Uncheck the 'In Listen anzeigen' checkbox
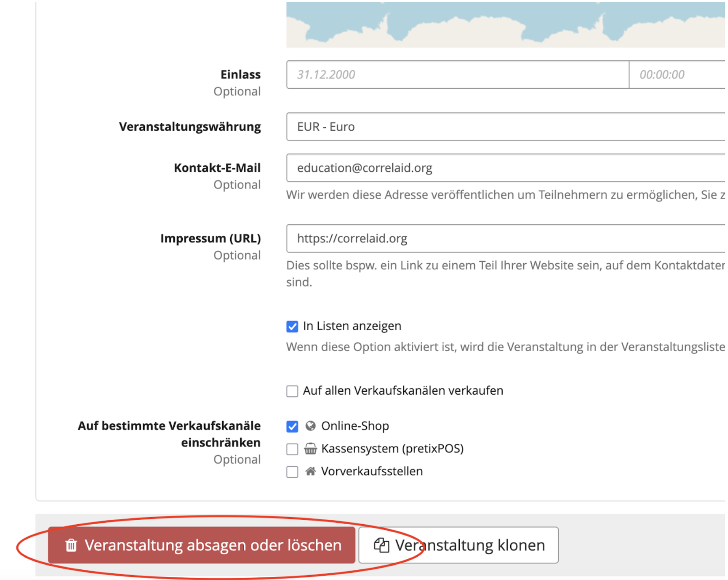Viewport: 728px width, 580px height. tap(292, 327)
